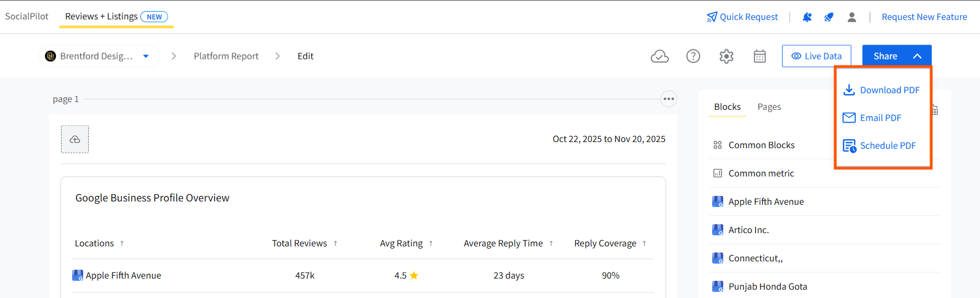
Task: Click the gold star rating icon
Action: (414, 275)
